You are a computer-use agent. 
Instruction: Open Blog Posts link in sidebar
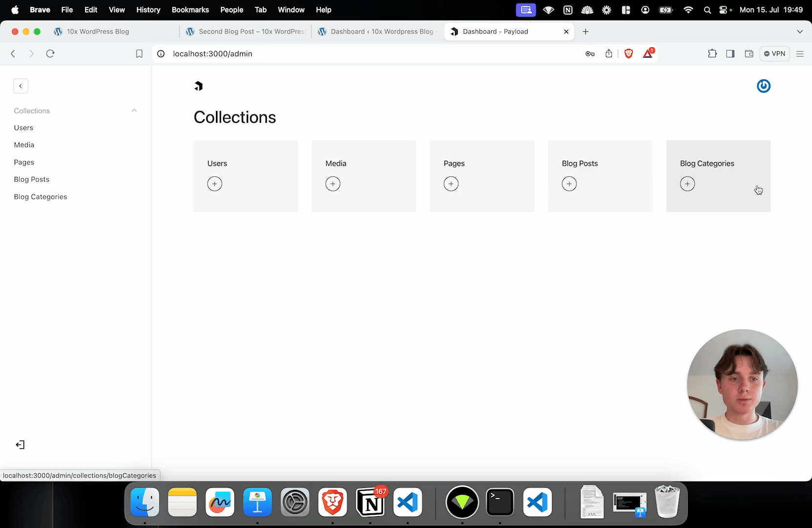[x=32, y=179]
